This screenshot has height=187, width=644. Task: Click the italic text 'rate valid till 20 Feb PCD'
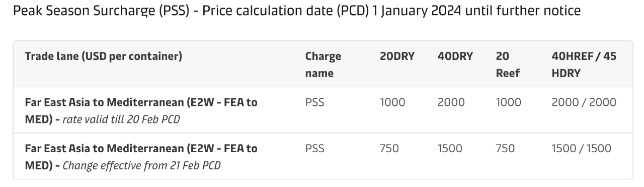[x=121, y=119]
